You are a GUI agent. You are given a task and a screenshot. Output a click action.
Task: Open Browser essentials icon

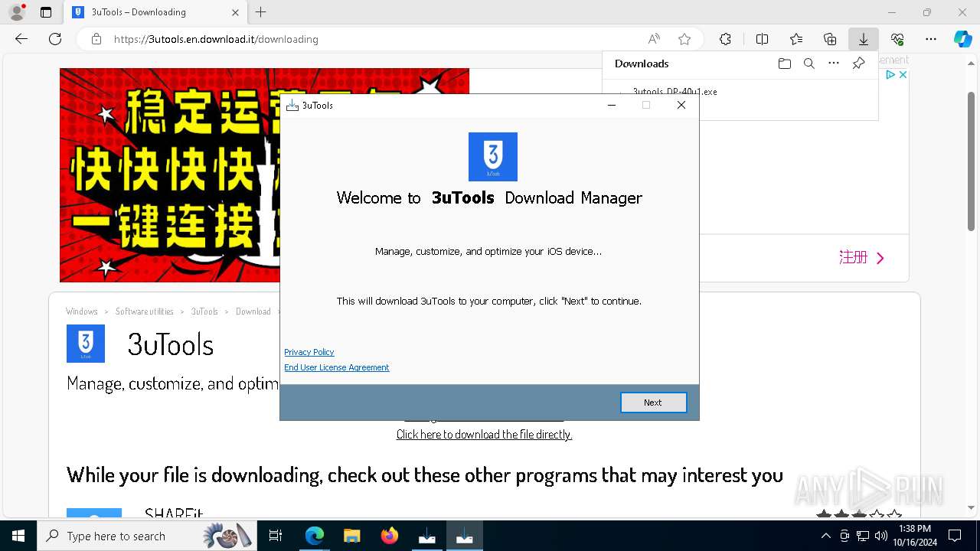(897, 39)
